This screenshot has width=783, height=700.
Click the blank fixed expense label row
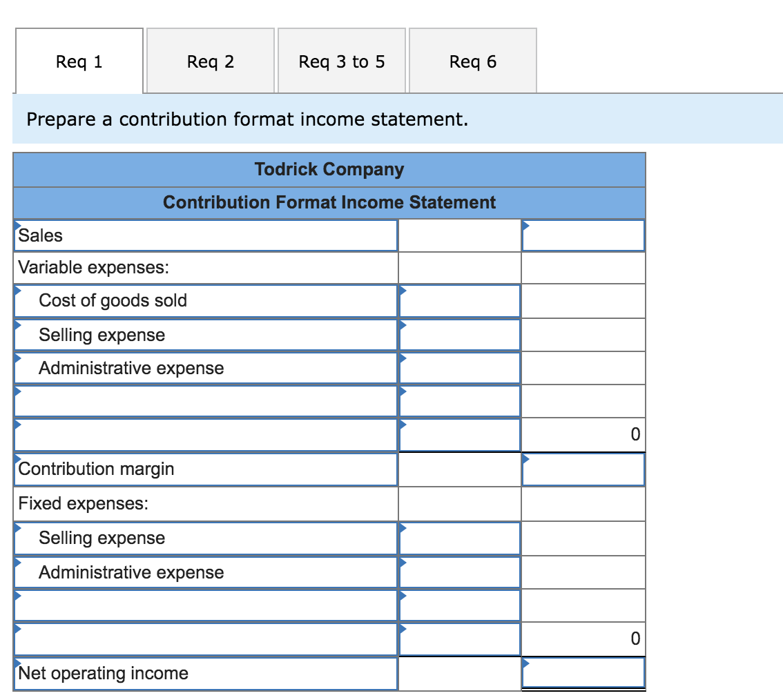point(205,605)
